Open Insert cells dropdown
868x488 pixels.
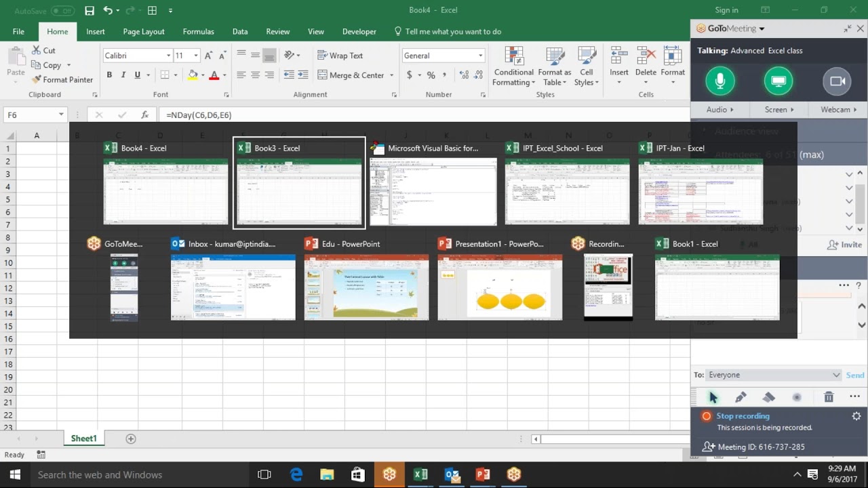coord(618,66)
